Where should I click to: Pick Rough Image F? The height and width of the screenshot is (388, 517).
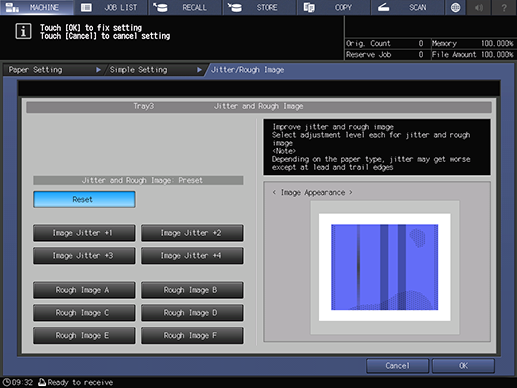[192, 335]
